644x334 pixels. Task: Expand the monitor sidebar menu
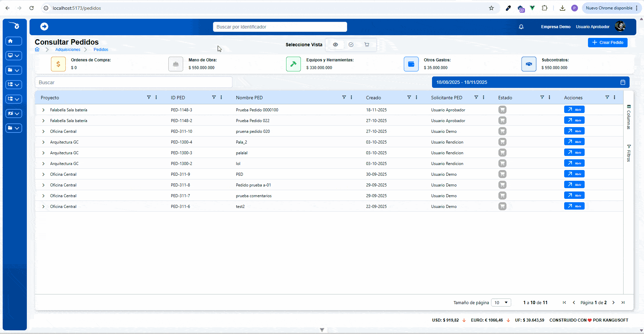pyautogui.click(x=14, y=56)
